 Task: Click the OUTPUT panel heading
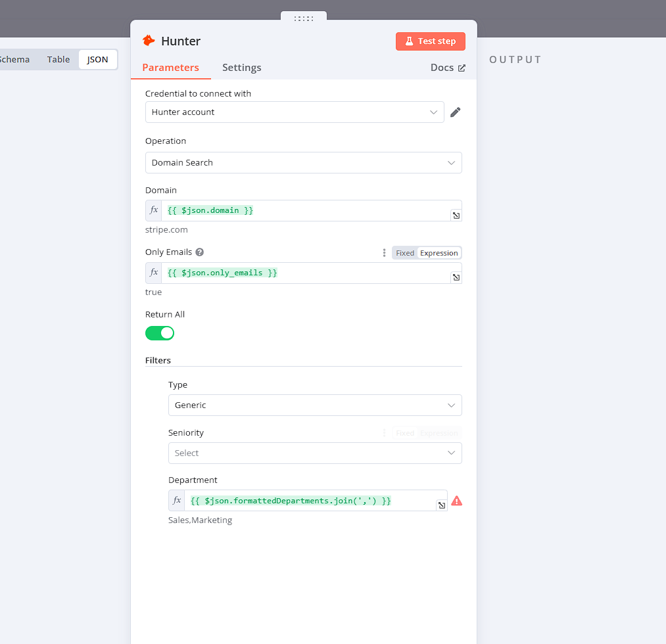pyautogui.click(x=515, y=59)
